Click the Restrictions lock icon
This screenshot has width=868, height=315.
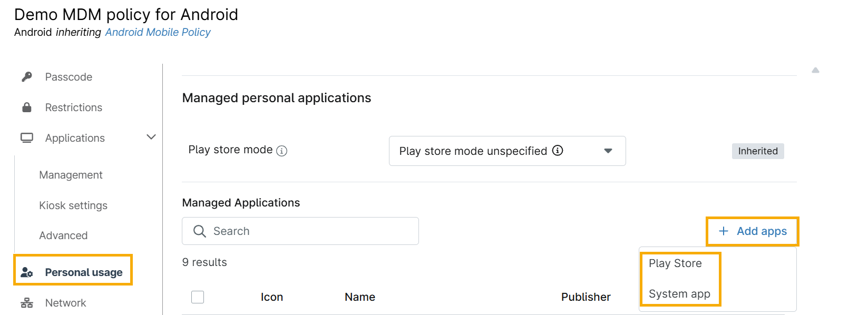pyautogui.click(x=27, y=107)
